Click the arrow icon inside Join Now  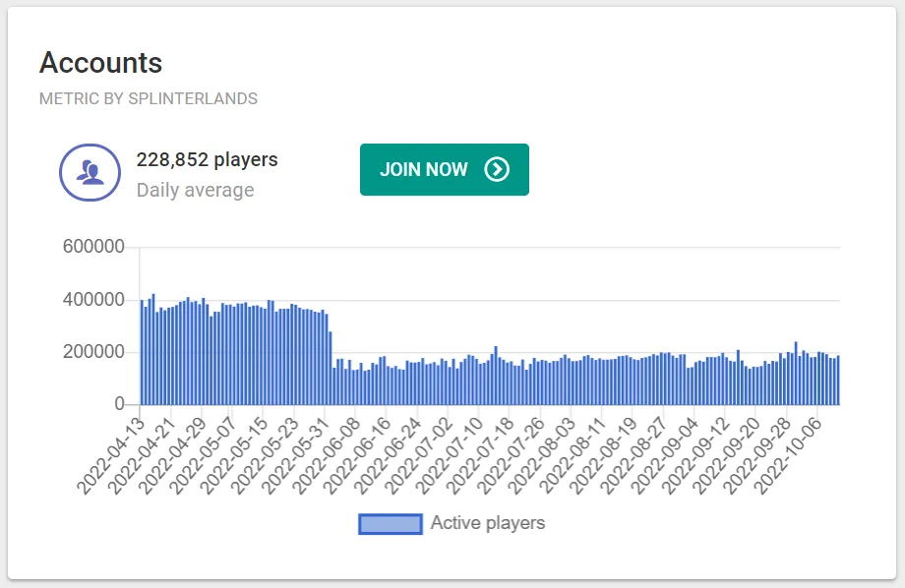pyautogui.click(x=498, y=169)
